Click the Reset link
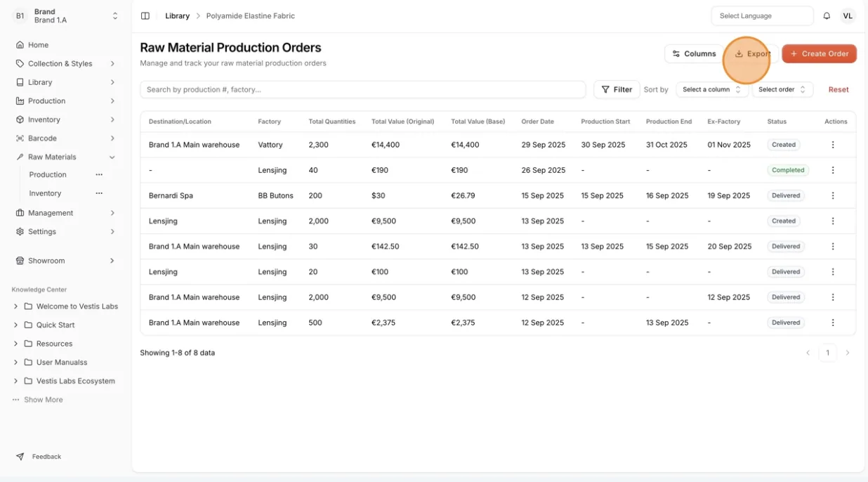 [839, 90]
